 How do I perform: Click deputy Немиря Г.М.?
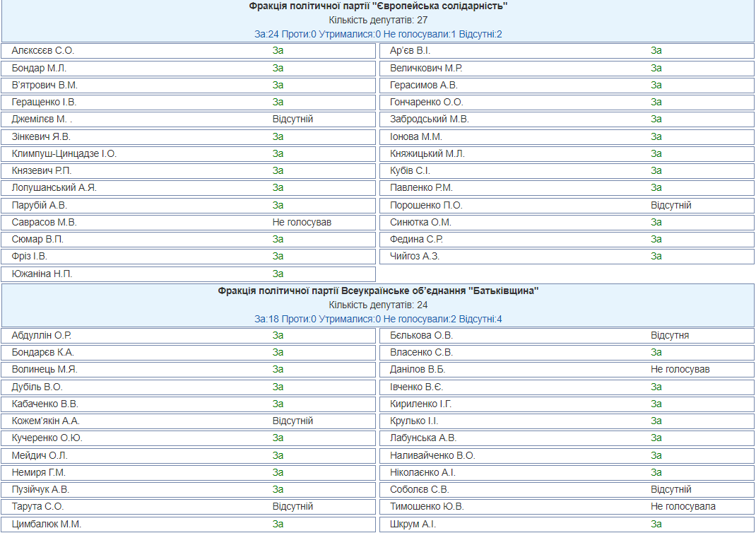(x=39, y=472)
